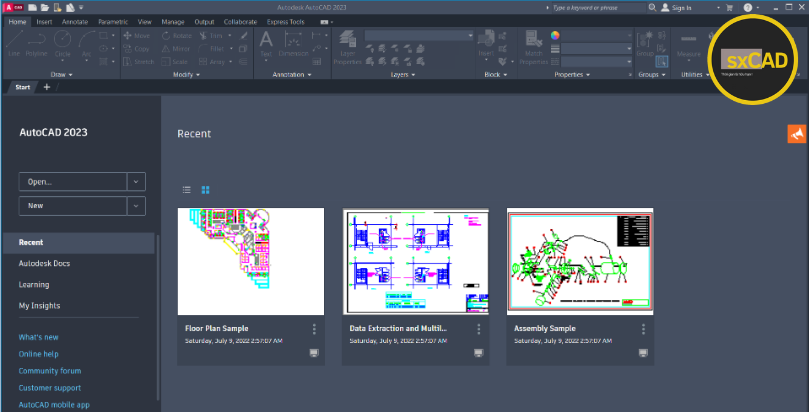Open the Community forum link

(x=50, y=371)
